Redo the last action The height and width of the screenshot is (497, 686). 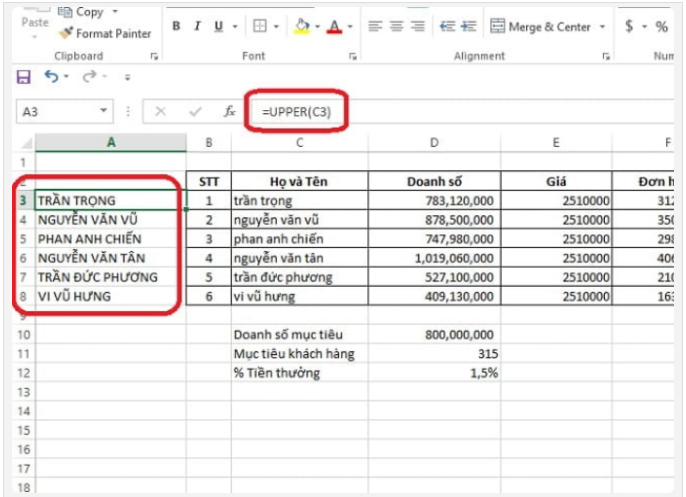tap(89, 77)
